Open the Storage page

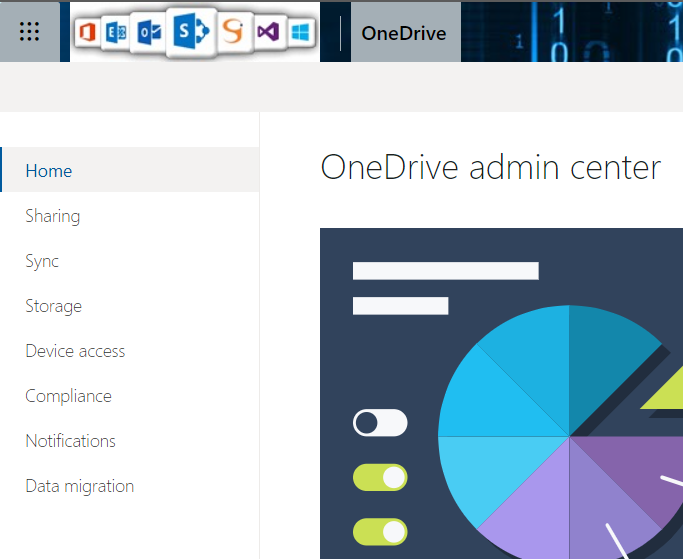[54, 306]
